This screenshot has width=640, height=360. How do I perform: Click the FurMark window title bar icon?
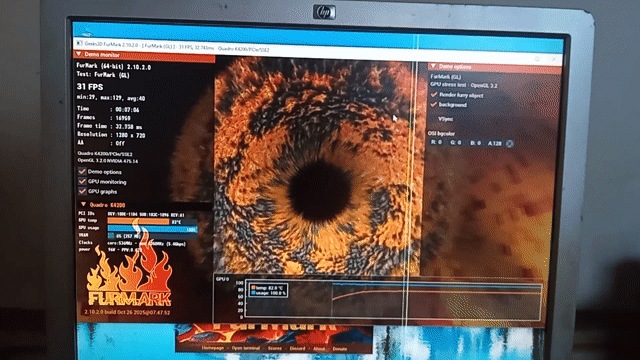click(79, 43)
